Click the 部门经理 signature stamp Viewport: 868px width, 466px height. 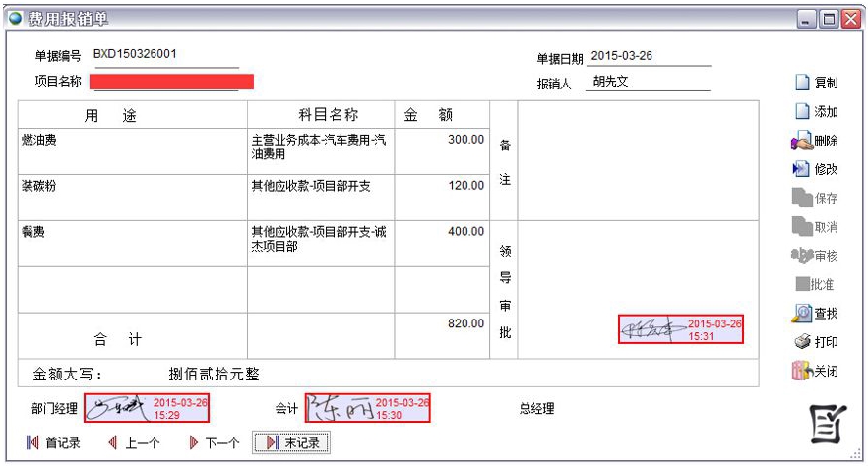point(147,407)
